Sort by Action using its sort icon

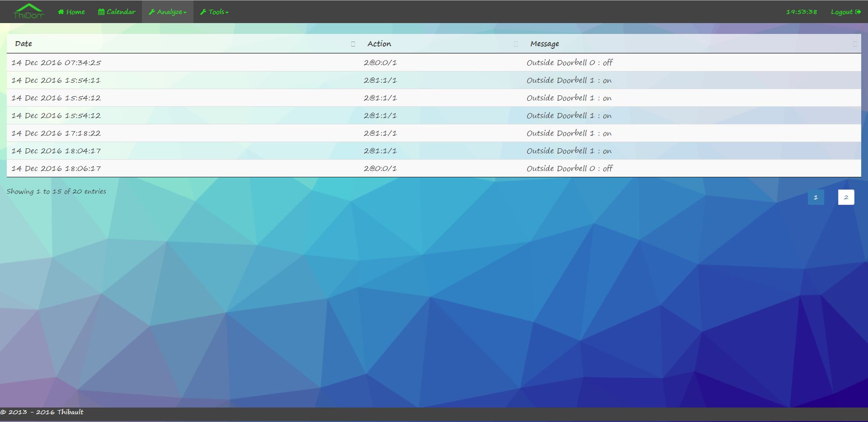pyautogui.click(x=516, y=44)
